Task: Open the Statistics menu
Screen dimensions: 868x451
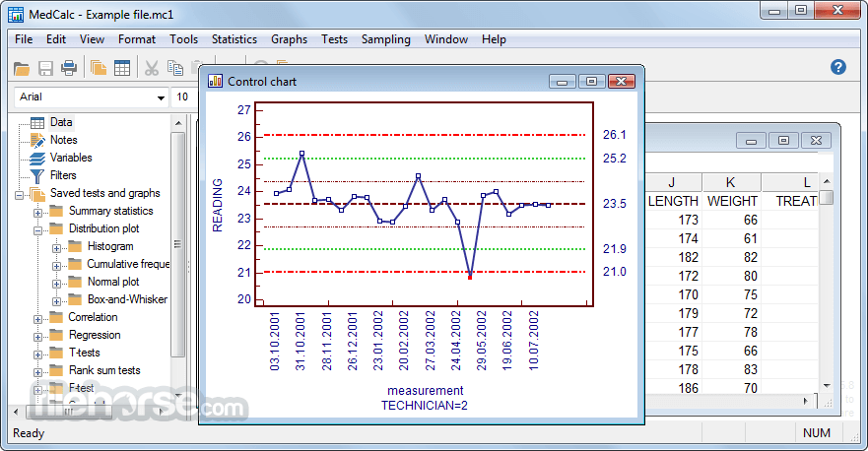Action: click(234, 39)
